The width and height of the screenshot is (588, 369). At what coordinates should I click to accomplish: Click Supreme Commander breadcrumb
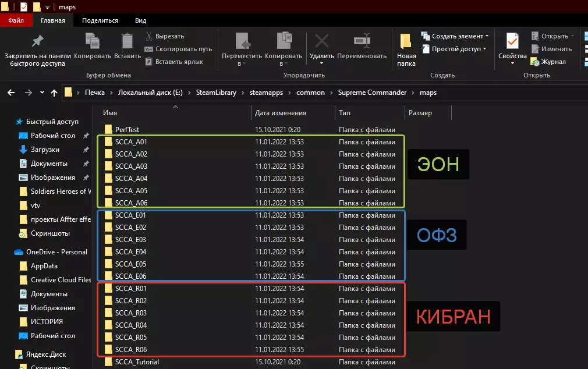click(x=372, y=92)
